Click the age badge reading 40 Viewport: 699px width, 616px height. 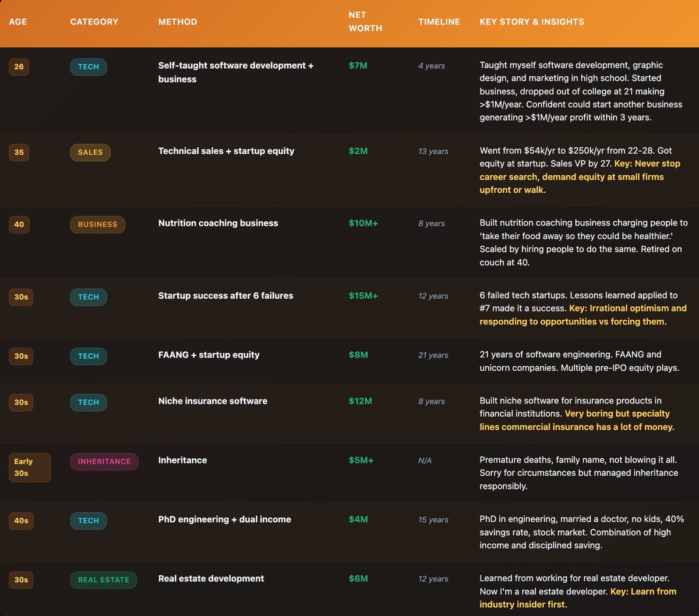click(x=19, y=224)
